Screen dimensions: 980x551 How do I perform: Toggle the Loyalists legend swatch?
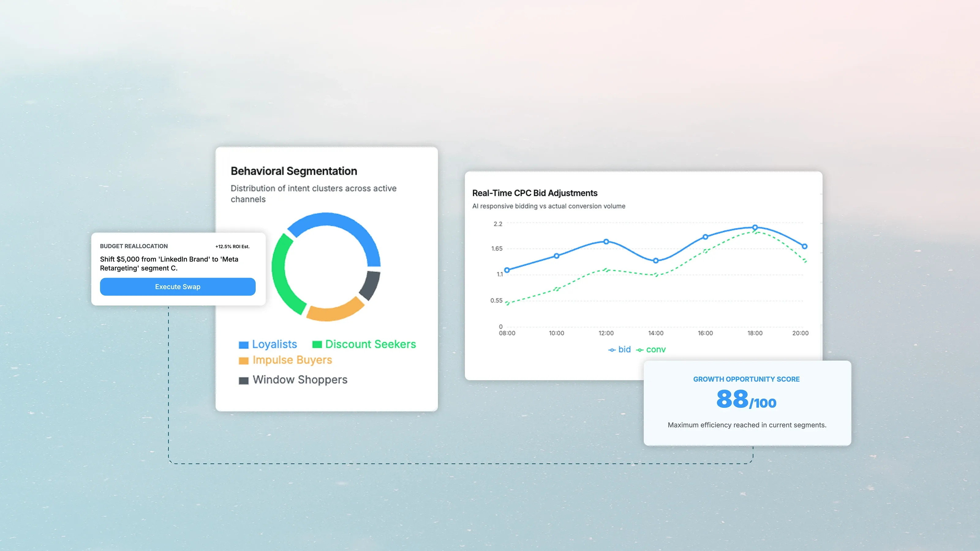click(x=243, y=345)
